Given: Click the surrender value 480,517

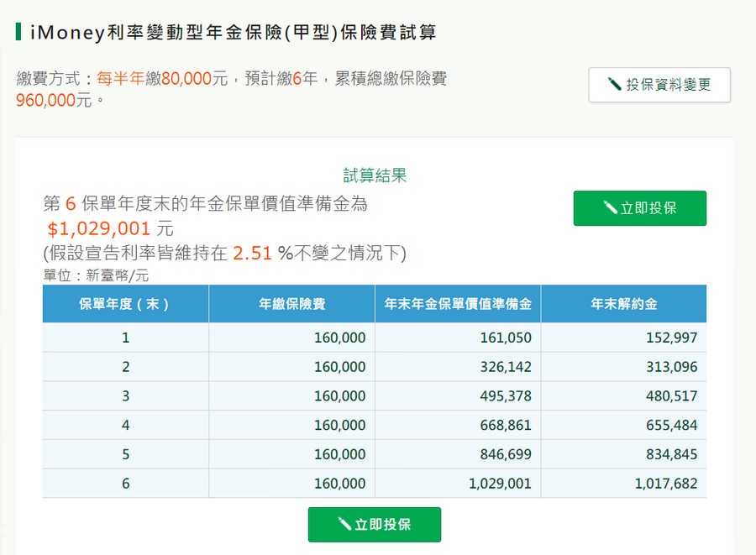Looking at the screenshot, I should [x=672, y=396].
